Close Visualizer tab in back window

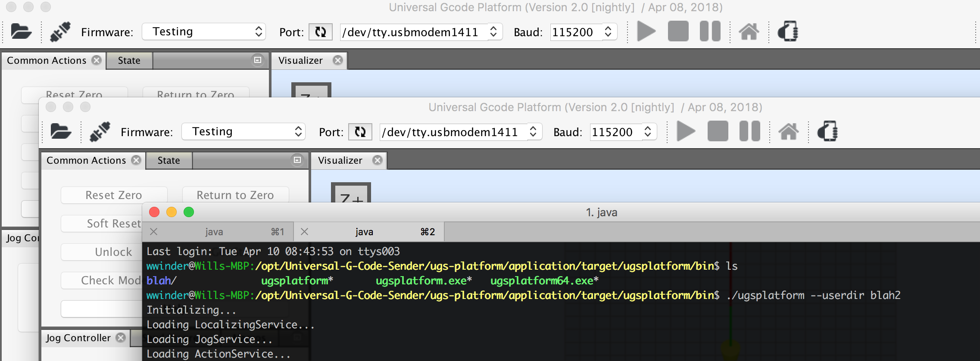pyautogui.click(x=338, y=60)
